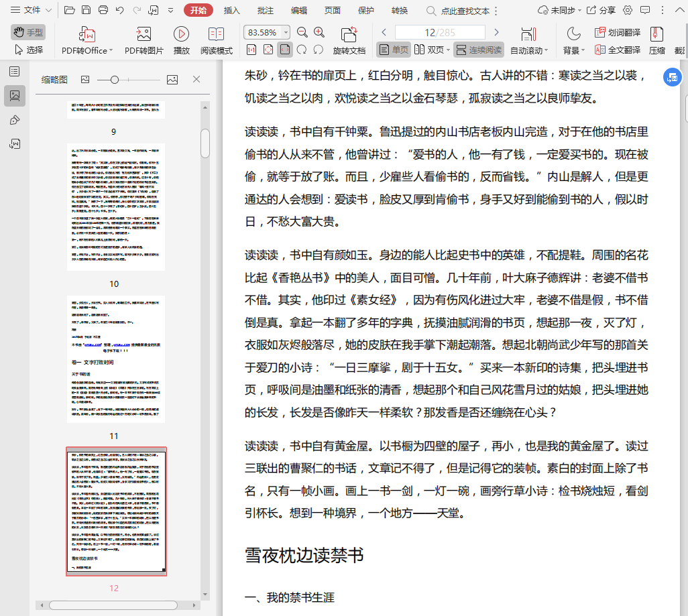Screen dimensions: 688x616
Task: Switch to 双页 double page view
Action: click(429, 50)
